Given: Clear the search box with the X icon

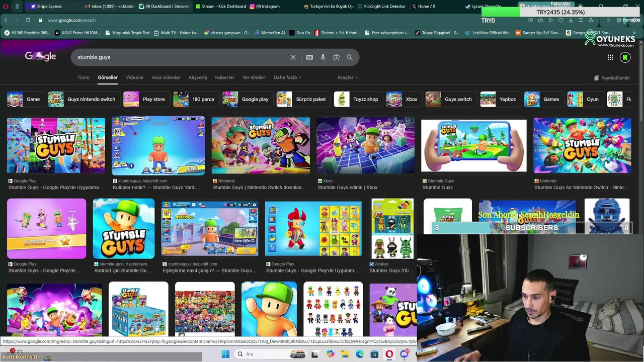Looking at the screenshot, I should click(x=293, y=57).
